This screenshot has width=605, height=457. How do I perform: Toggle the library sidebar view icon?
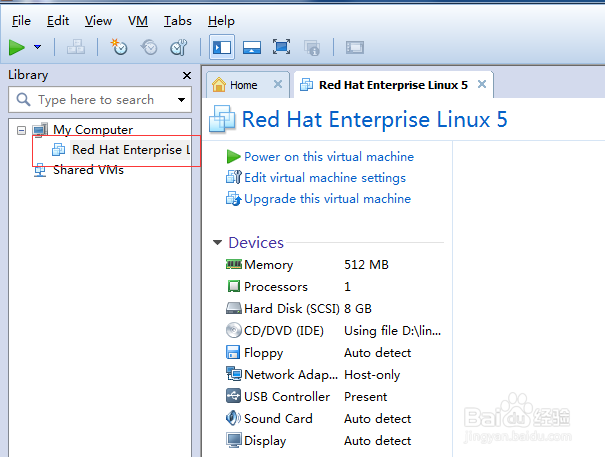222,47
